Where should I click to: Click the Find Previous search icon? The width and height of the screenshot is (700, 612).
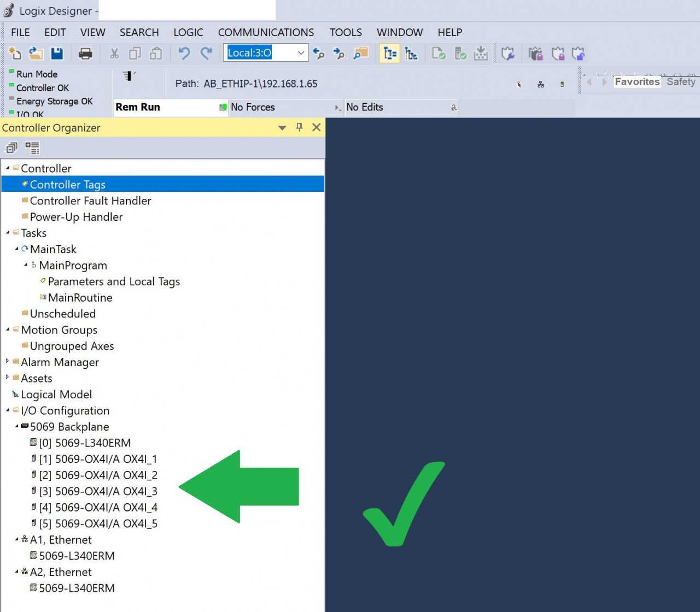pyautogui.click(x=318, y=53)
